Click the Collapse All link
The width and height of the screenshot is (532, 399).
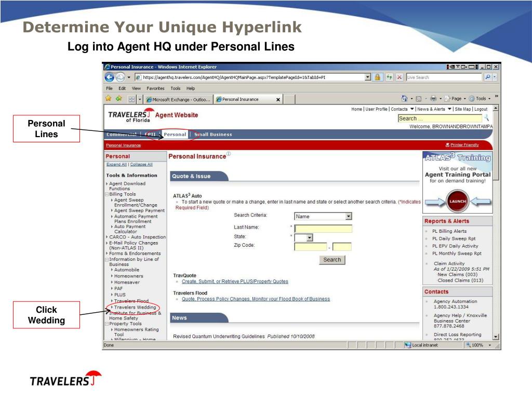pos(141,164)
